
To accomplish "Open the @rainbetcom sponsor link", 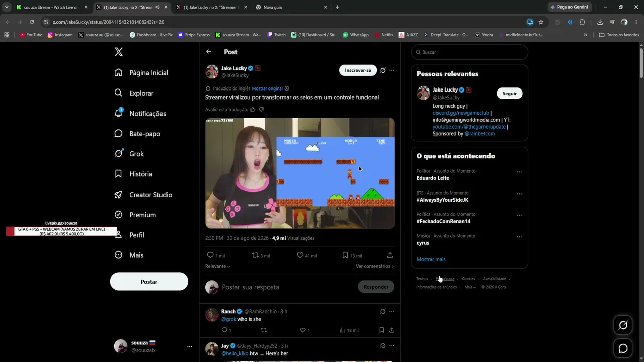I will (479, 134).
